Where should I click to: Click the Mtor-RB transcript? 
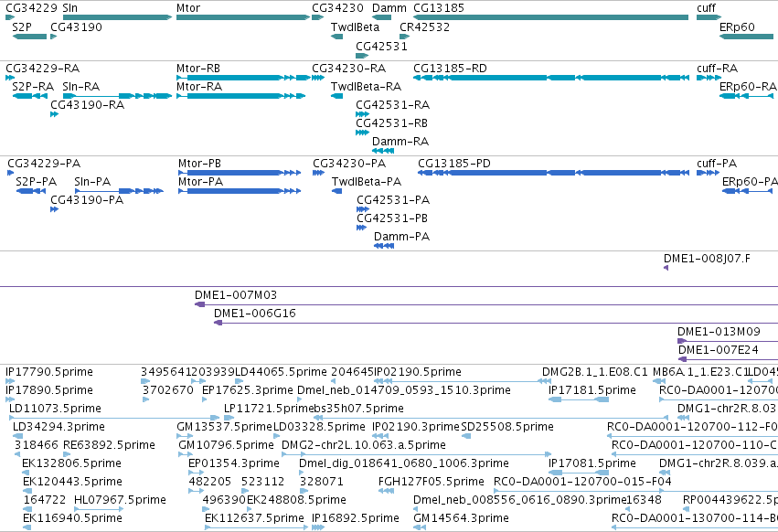click(x=243, y=78)
